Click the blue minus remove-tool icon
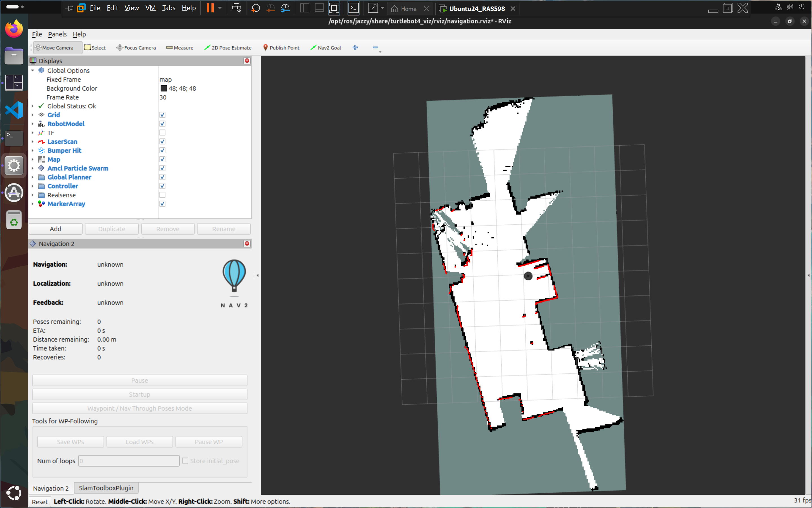This screenshot has width=812, height=508. pyautogui.click(x=376, y=47)
